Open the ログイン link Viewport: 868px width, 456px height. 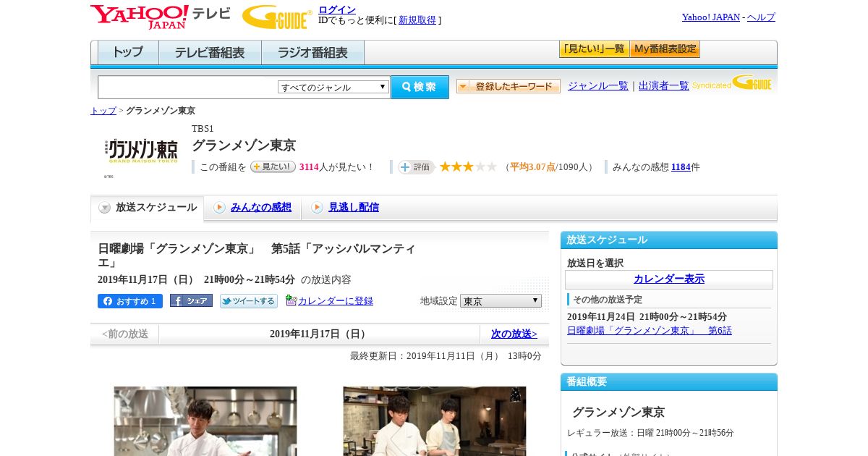(x=337, y=9)
